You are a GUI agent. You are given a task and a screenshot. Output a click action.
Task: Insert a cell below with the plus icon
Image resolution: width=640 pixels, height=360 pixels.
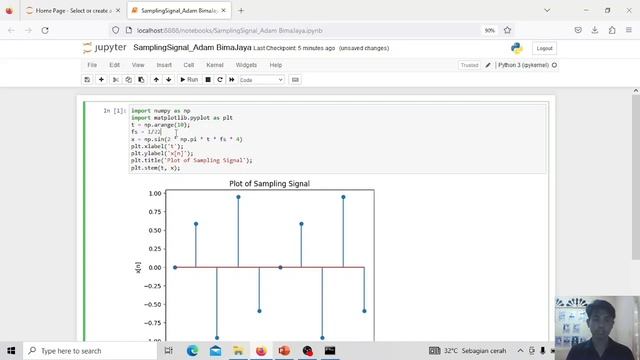point(101,80)
